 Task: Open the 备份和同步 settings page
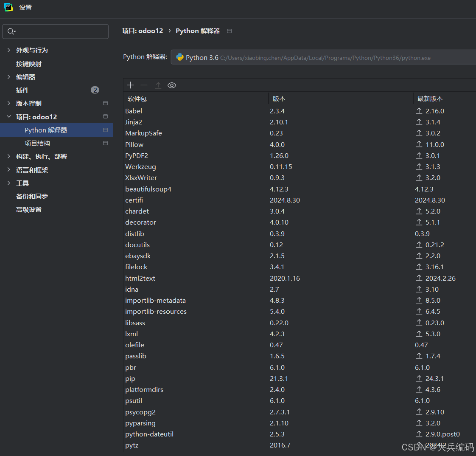[x=32, y=196]
